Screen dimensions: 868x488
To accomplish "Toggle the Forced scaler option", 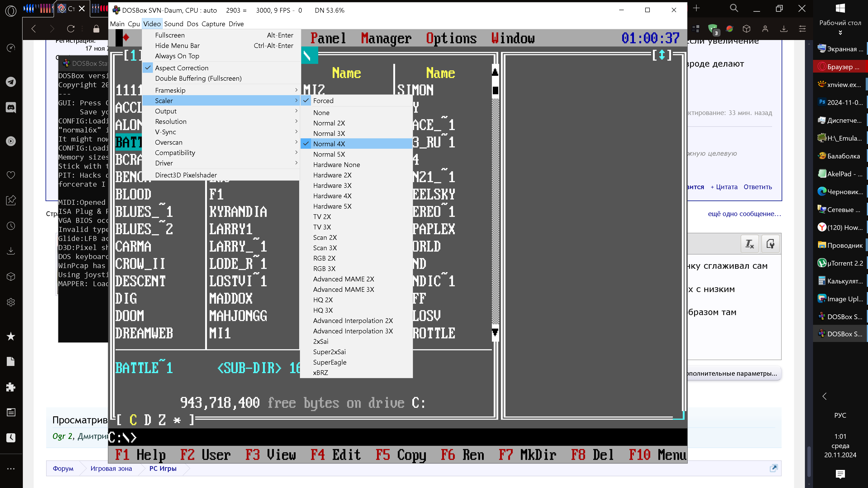I will 323,101.
